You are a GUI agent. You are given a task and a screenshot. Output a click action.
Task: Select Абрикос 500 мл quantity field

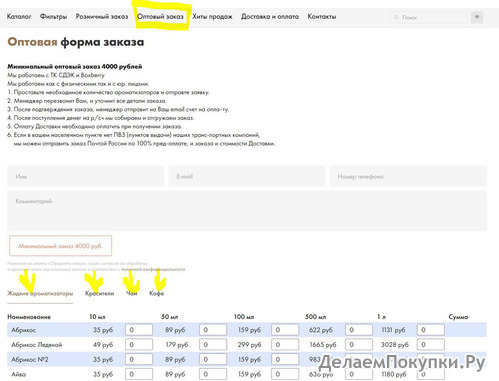359,330
